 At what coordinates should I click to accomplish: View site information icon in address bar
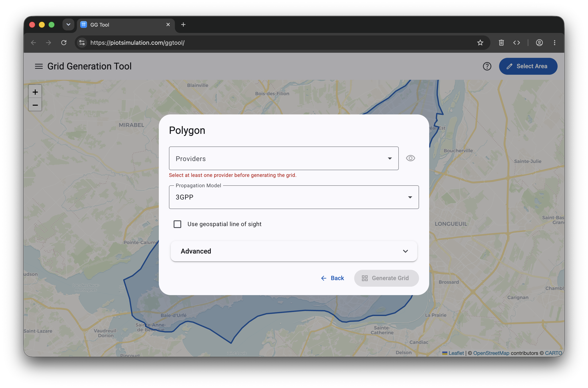[82, 43]
